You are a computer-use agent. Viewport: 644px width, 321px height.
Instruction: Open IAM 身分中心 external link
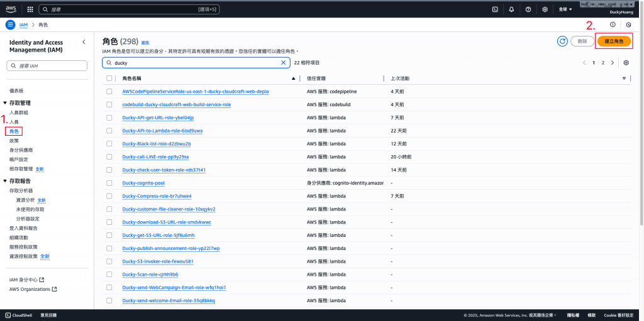coord(26,280)
